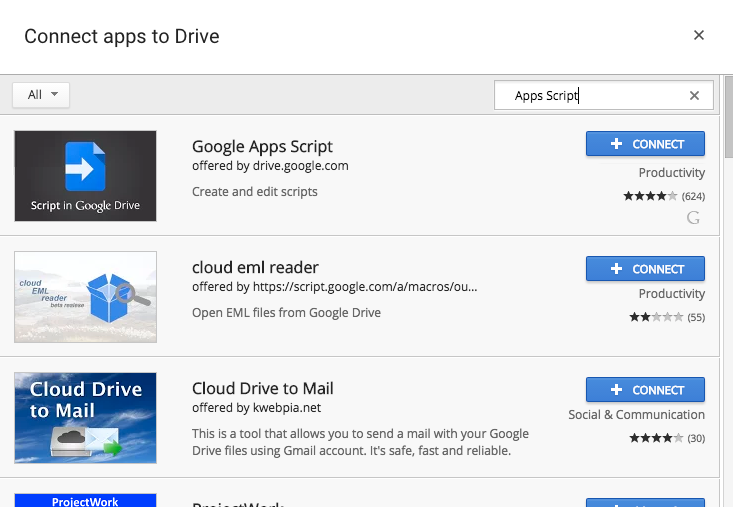The width and height of the screenshot is (733, 507).
Task: Click the Cloud Drive to Mail description text
Action: tap(360, 442)
